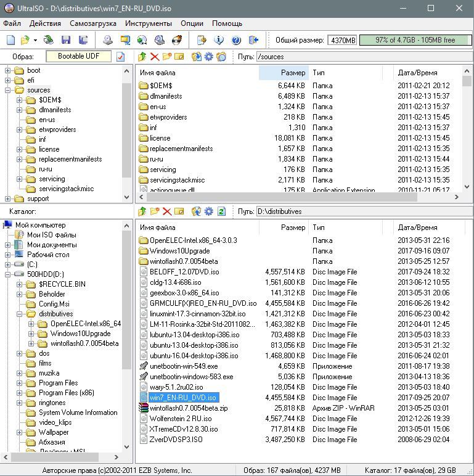Image resolution: width=474 pixels, height=476 pixels.
Task: Click the Add files icon in Каталог toolbar
Action: [197, 211]
